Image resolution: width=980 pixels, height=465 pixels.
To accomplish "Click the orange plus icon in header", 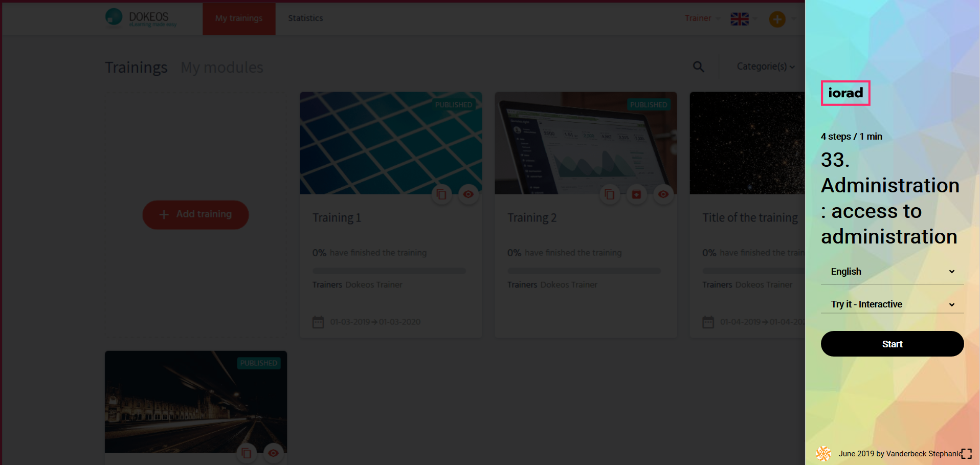I will [777, 19].
